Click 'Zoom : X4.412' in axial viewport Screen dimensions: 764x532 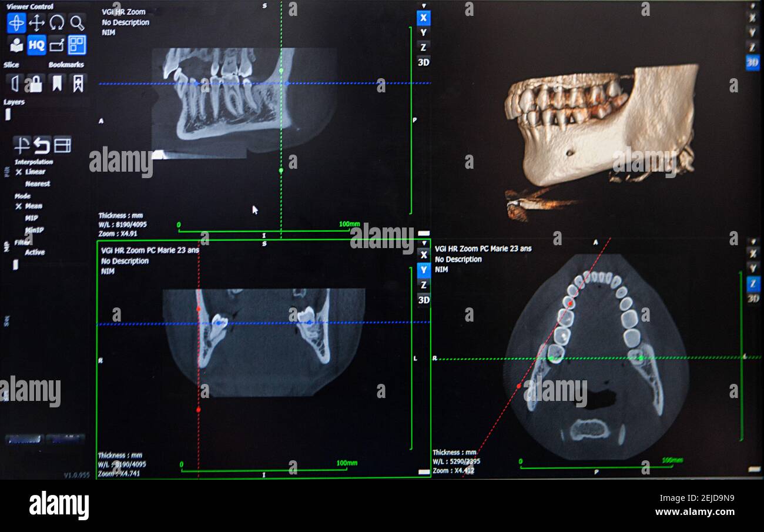(454, 470)
